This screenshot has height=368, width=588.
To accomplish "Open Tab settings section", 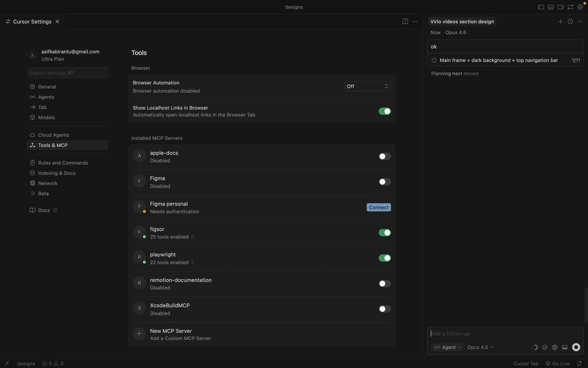I will [x=68, y=107].
